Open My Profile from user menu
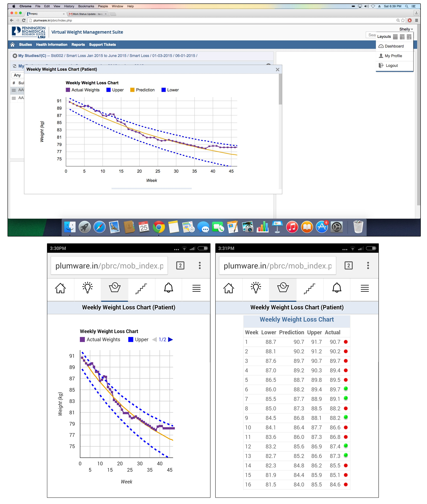The width and height of the screenshot is (427, 504). (393, 56)
